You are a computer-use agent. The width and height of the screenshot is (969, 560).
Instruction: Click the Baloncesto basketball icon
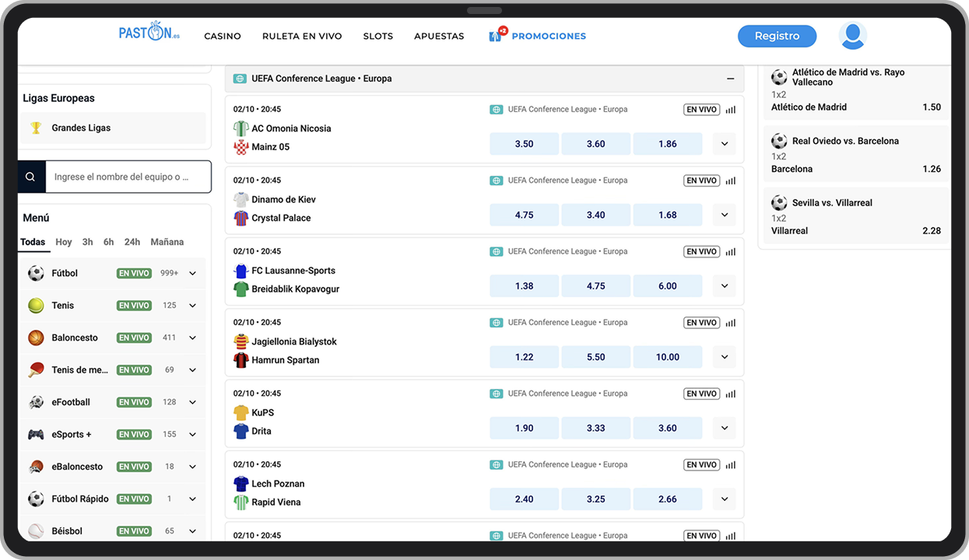pyautogui.click(x=36, y=338)
